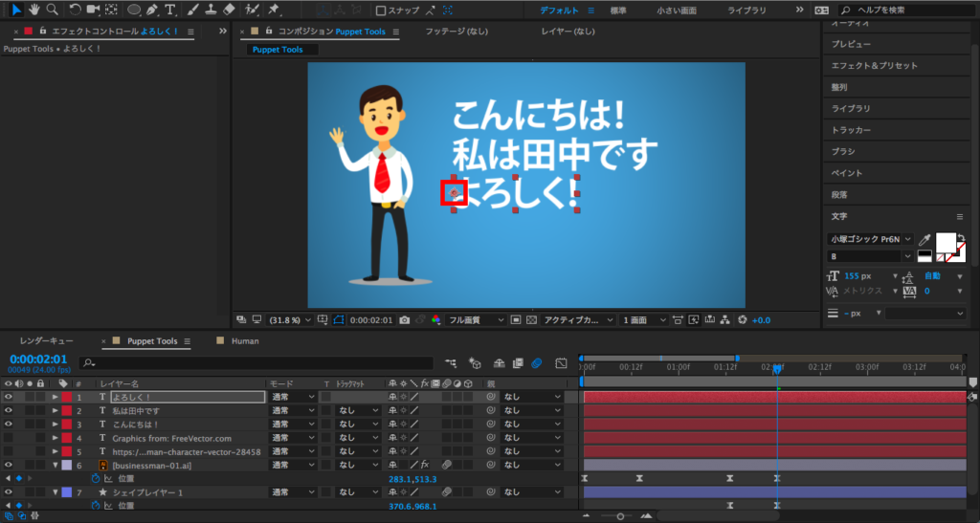Choose the Horizontal Type tool
Screen dimensions: 980x523
point(170,10)
